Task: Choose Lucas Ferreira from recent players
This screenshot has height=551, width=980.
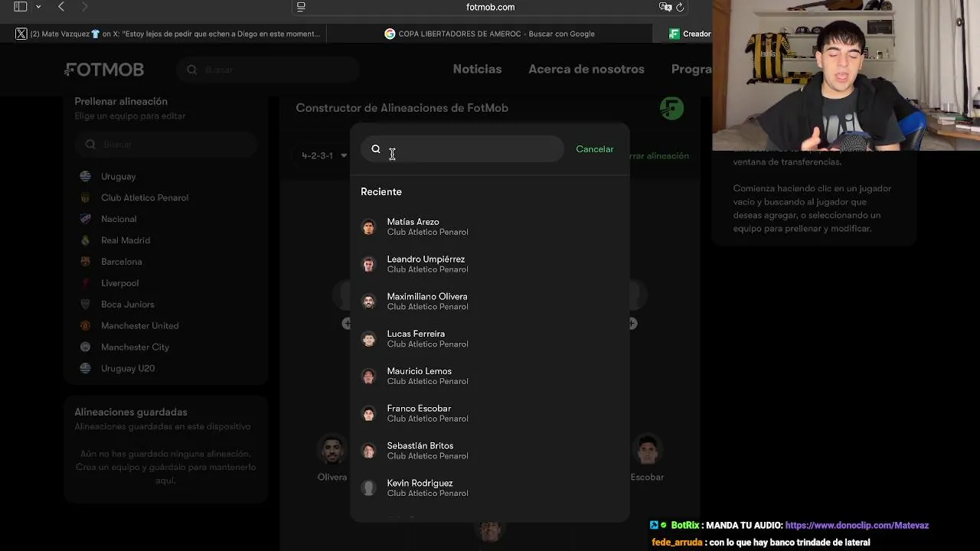Action: (x=490, y=339)
